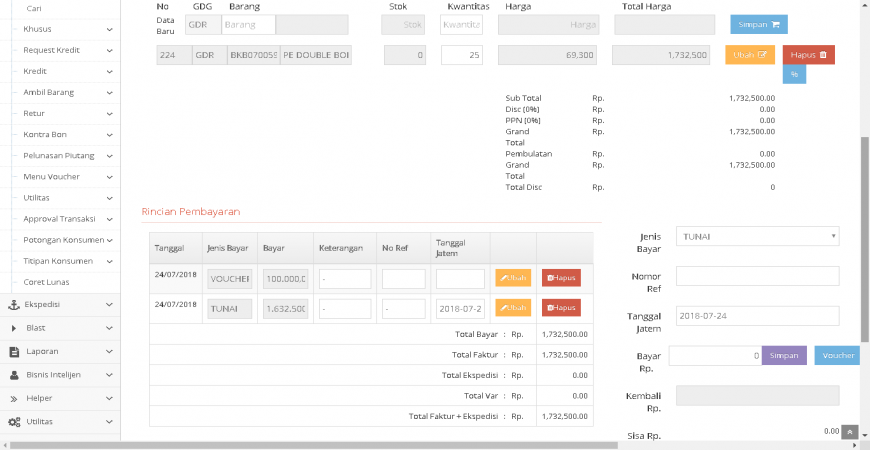Screen dimensions: 870x450
Task: Click the Nomor Ref input field
Action: click(x=757, y=276)
